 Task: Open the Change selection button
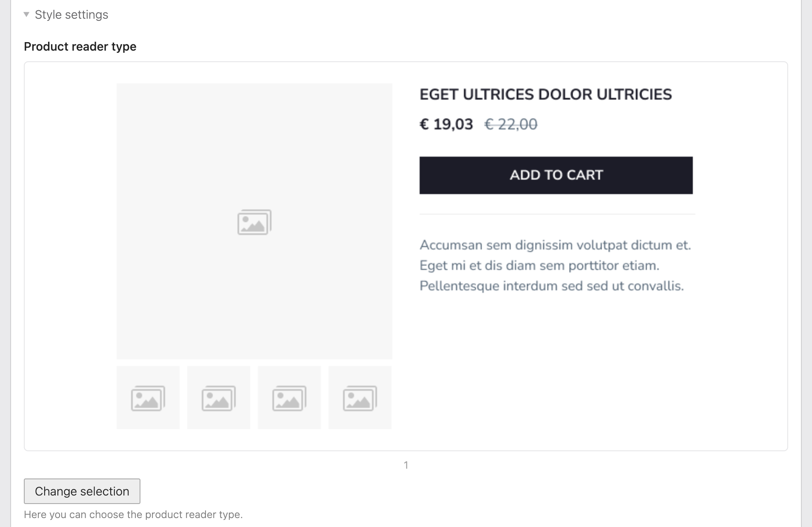[82, 491]
